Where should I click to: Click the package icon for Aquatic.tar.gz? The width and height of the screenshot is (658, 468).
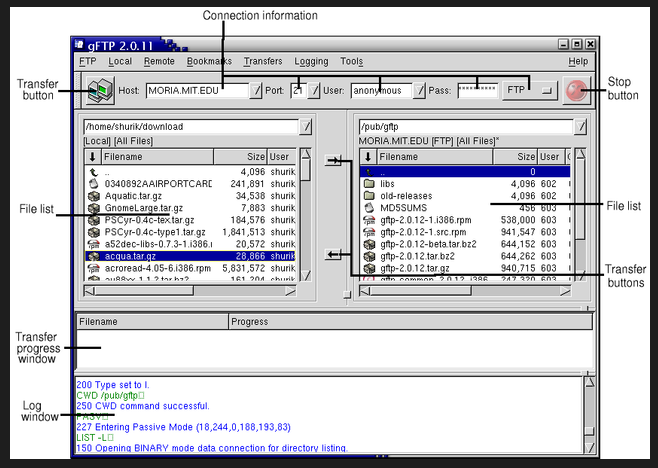94,196
